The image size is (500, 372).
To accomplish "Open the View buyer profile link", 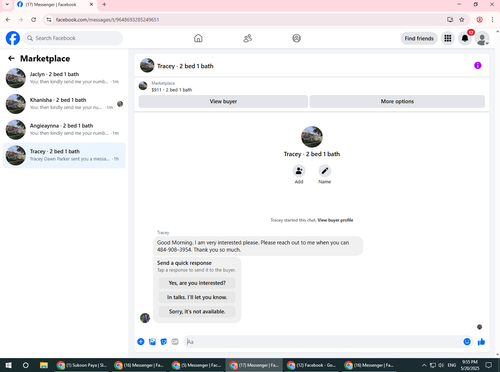I will tap(335, 220).
